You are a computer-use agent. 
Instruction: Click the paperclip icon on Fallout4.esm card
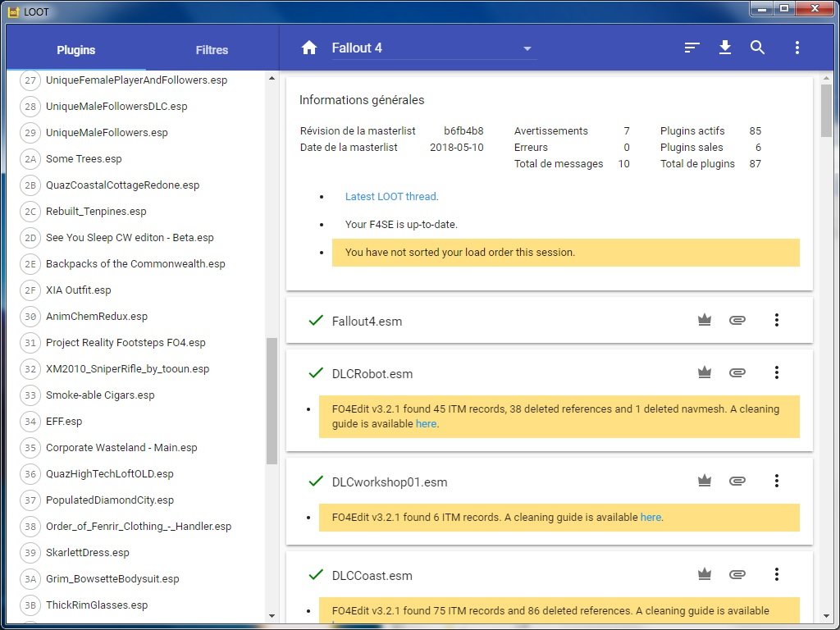point(737,321)
